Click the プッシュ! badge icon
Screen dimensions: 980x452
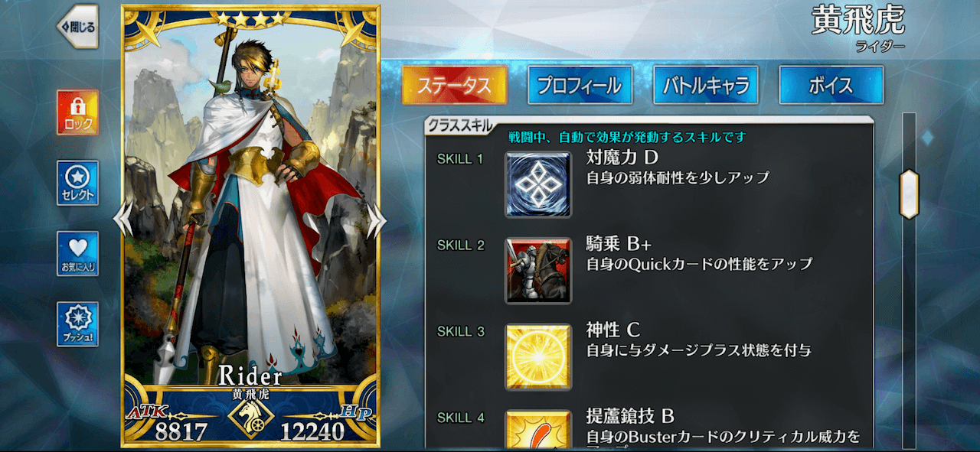point(77,324)
